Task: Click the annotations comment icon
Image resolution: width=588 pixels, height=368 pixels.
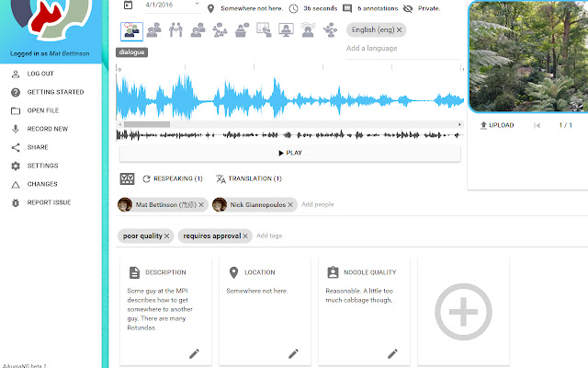Action: pos(347,8)
